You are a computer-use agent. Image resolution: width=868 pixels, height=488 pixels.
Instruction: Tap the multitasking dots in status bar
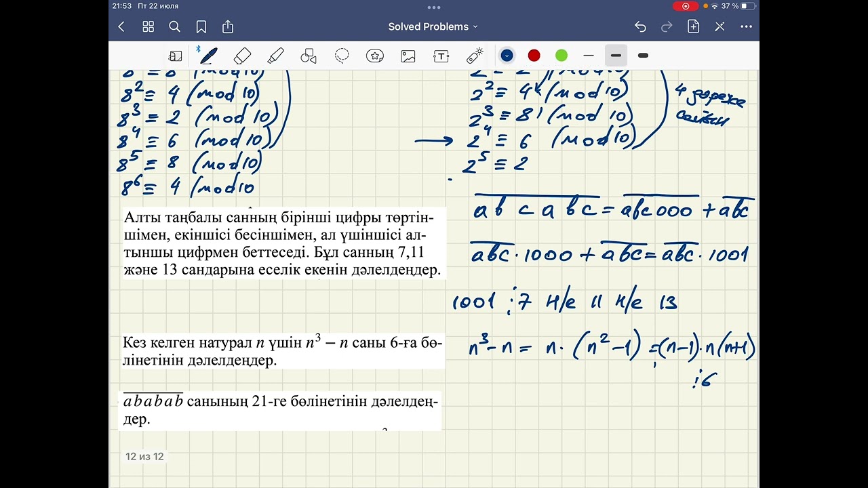[x=434, y=7]
